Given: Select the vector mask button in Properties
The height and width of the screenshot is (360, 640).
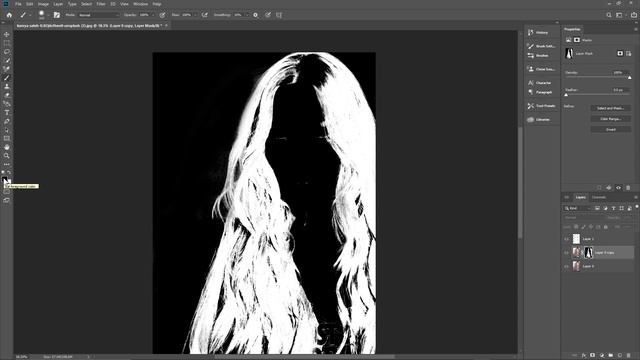Looking at the screenshot, I should pyautogui.click(x=629, y=53).
